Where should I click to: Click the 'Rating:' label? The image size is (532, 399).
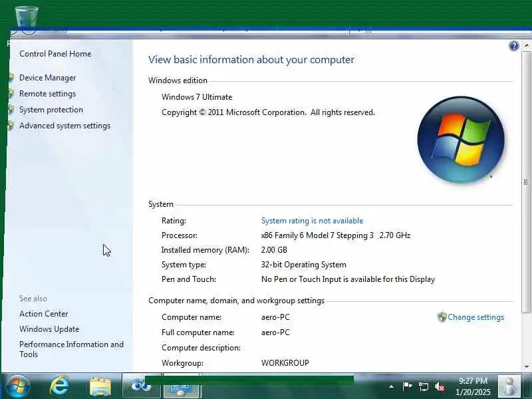[174, 221]
